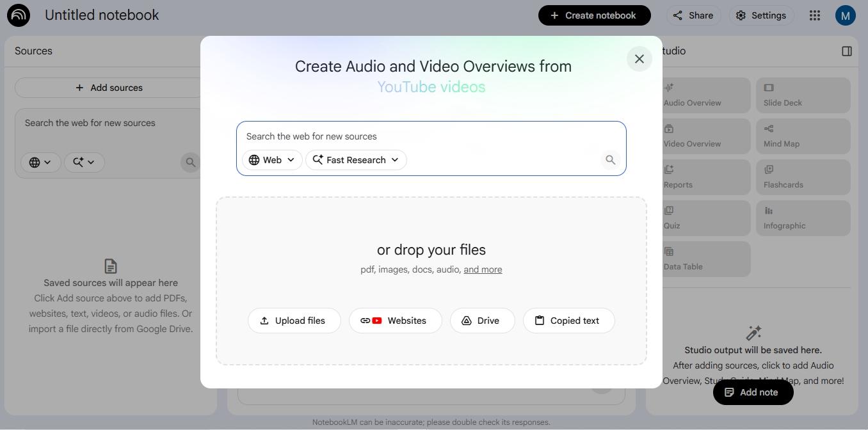This screenshot has width=868, height=430.
Task: Click the "Saved sources will appear here" text
Action: [x=111, y=283]
